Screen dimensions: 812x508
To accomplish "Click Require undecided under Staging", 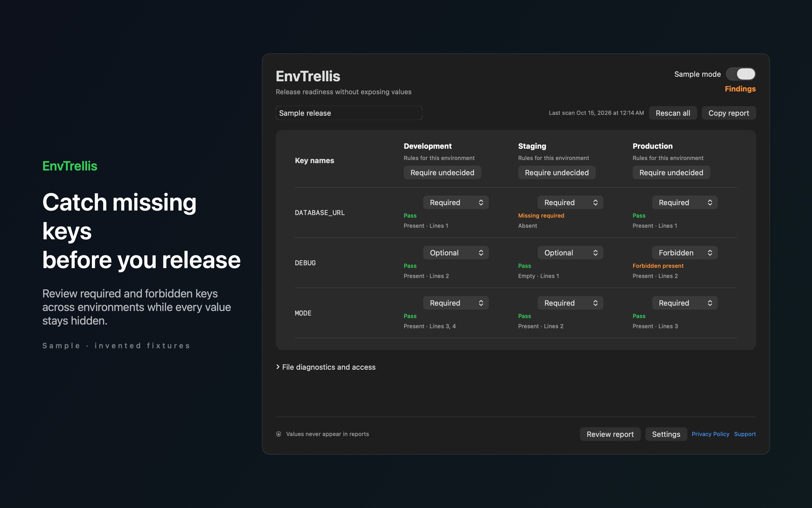I will click(557, 172).
